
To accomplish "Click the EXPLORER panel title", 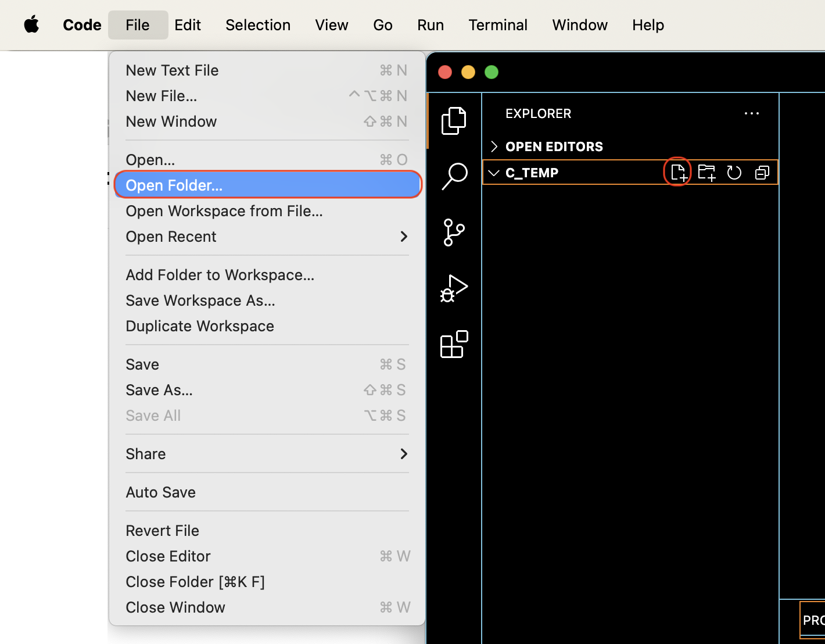I will pos(538,113).
